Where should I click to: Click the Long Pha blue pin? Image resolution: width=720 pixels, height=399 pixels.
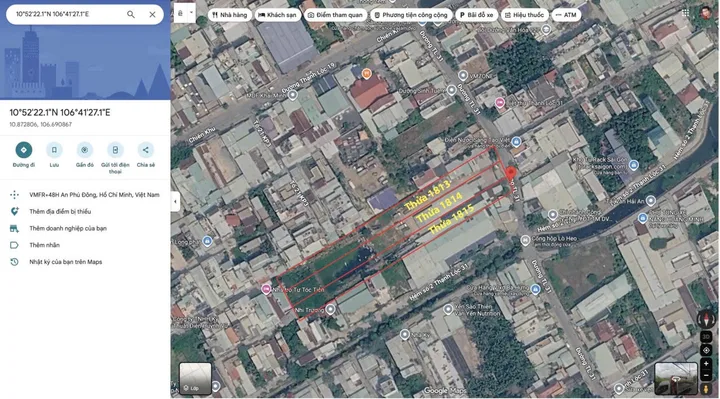tap(207, 241)
